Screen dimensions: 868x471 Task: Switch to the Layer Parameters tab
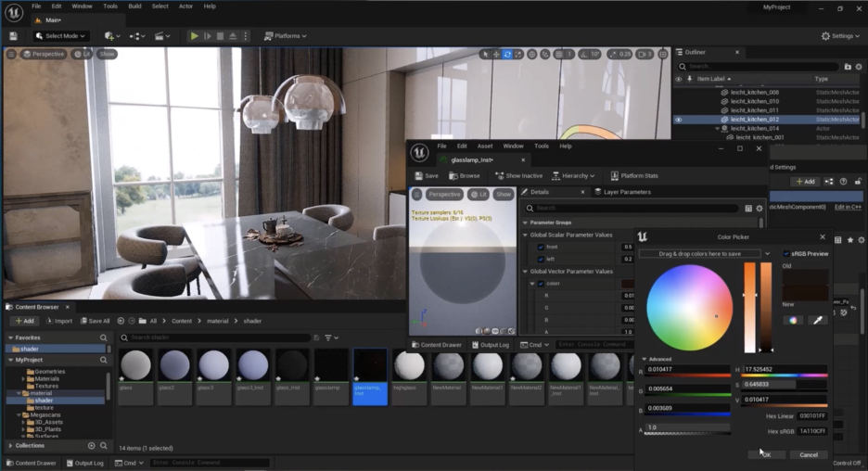click(622, 192)
